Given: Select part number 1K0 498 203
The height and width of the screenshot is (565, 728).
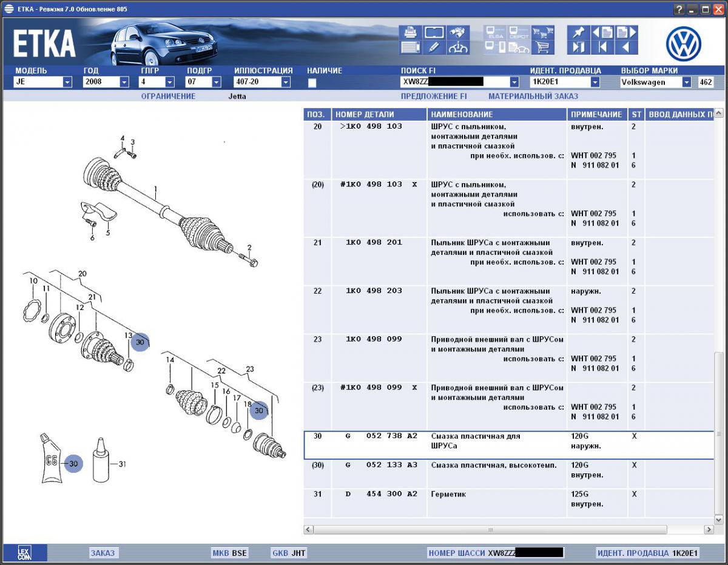Looking at the screenshot, I should [x=374, y=291].
